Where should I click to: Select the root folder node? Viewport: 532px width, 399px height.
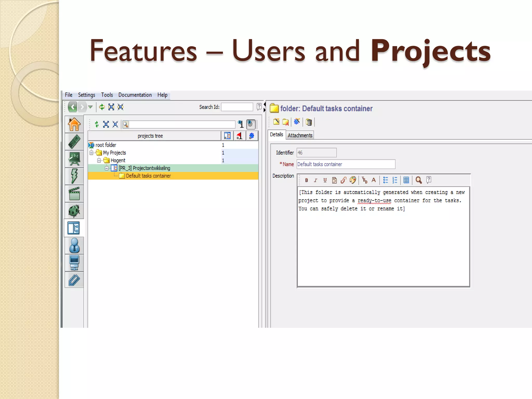click(x=106, y=145)
